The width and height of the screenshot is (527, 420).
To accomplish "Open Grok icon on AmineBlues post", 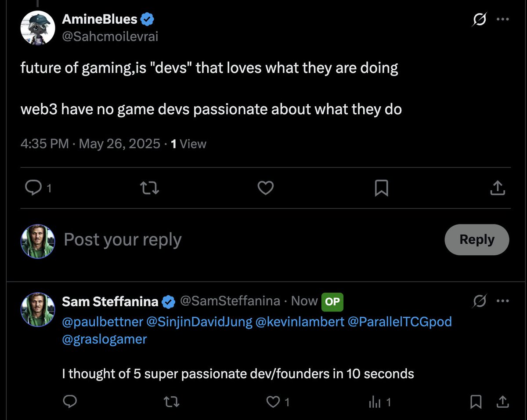I will pos(480,20).
